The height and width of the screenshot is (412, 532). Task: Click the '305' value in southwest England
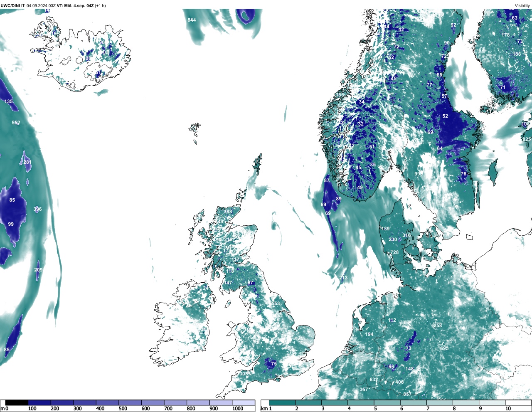coord(244,374)
